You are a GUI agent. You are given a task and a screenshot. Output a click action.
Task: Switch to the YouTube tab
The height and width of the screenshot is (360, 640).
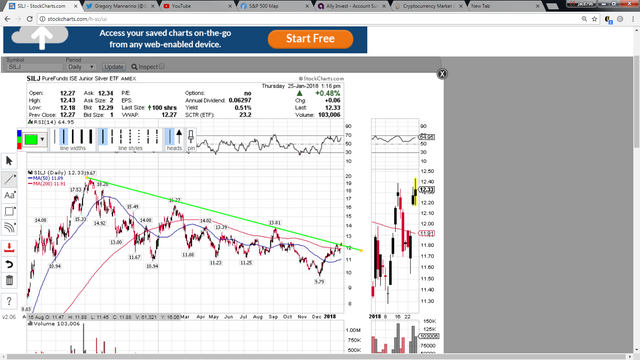[197, 6]
